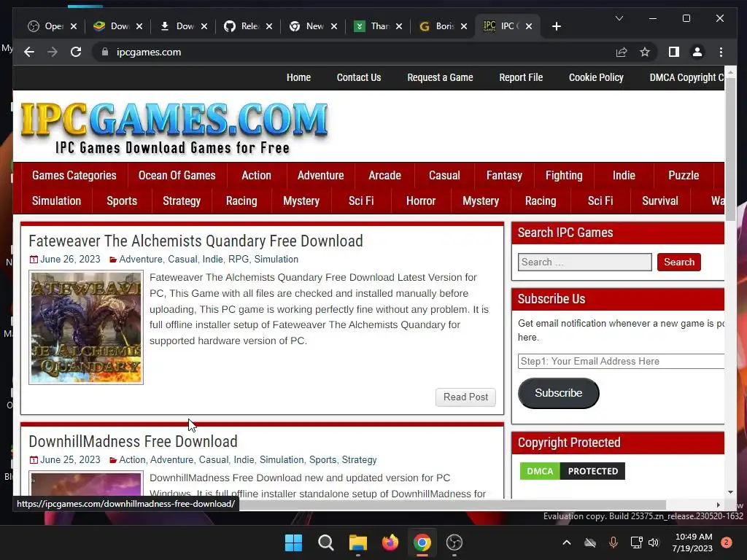
Task: Switch to the 'Boris' Google tab
Action: [x=438, y=26]
